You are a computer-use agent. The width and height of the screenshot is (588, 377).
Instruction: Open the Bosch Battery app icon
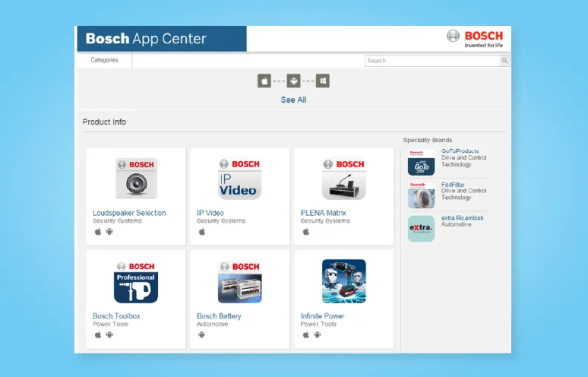point(240,282)
